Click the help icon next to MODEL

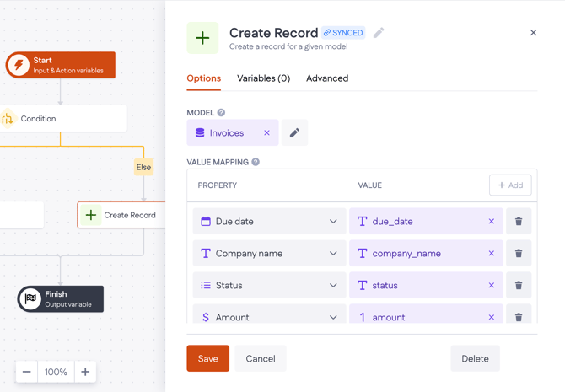click(221, 113)
